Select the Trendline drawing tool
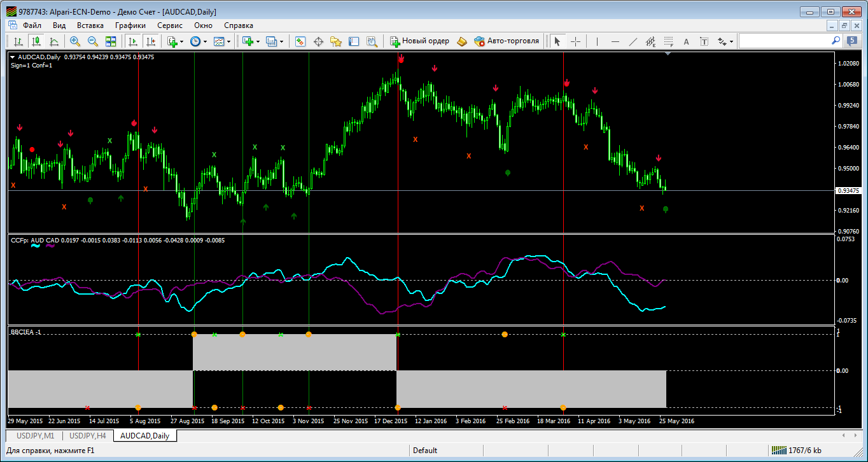Viewport: 868px width, 462px height. pyautogui.click(x=633, y=41)
